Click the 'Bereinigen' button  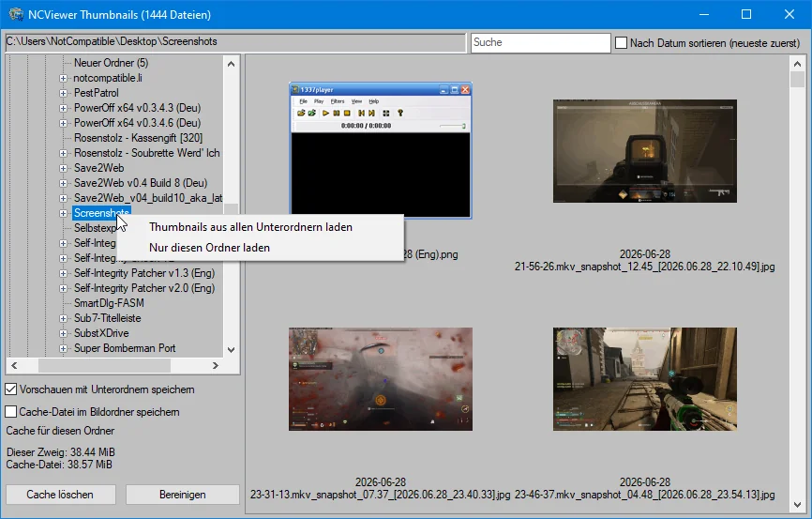182,495
